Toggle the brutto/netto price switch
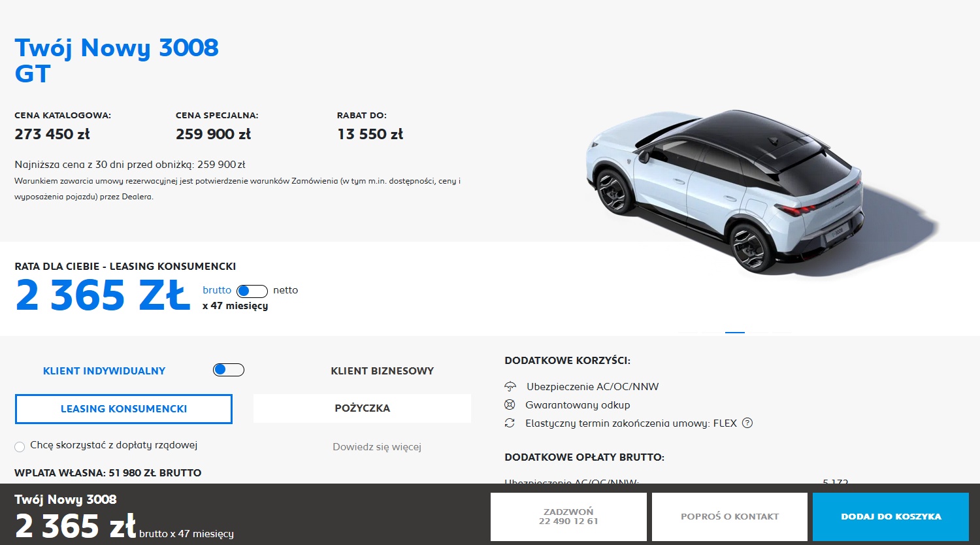This screenshot has width=980, height=545. pos(252,291)
